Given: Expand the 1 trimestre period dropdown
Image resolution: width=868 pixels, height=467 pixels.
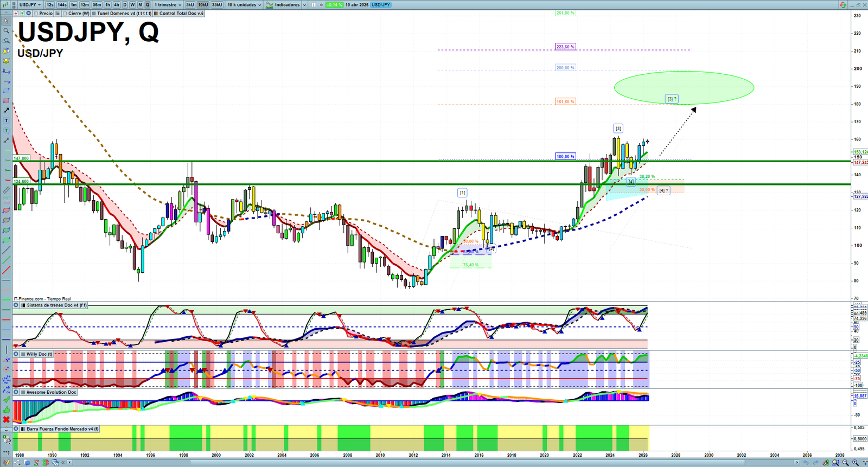Looking at the screenshot, I should [168, 5].
